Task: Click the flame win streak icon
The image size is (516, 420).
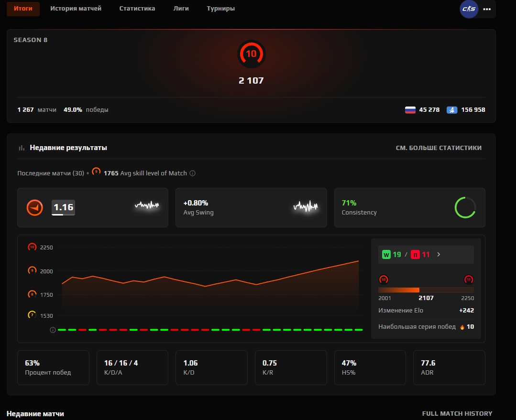Action: tap(462, 327)
